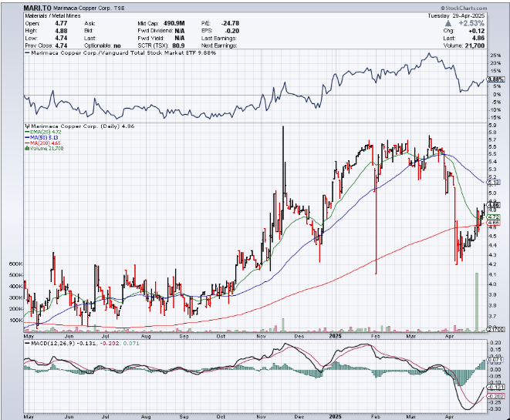The height and width of the screenshot is (420, 510).
Task: Click the green Volume legend bar marker
Action: click(x=26, y=149)
